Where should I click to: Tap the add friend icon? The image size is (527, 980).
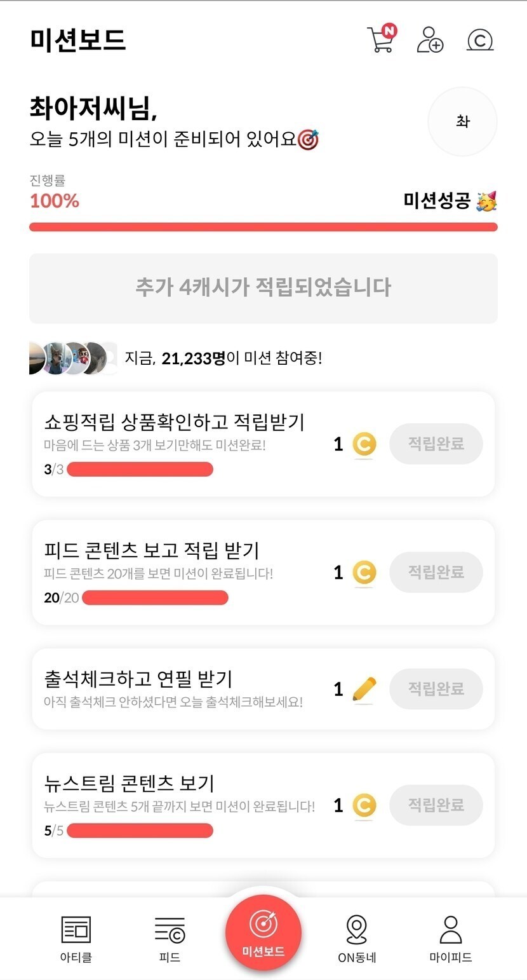pyautogui.click(x=430, y=39)
